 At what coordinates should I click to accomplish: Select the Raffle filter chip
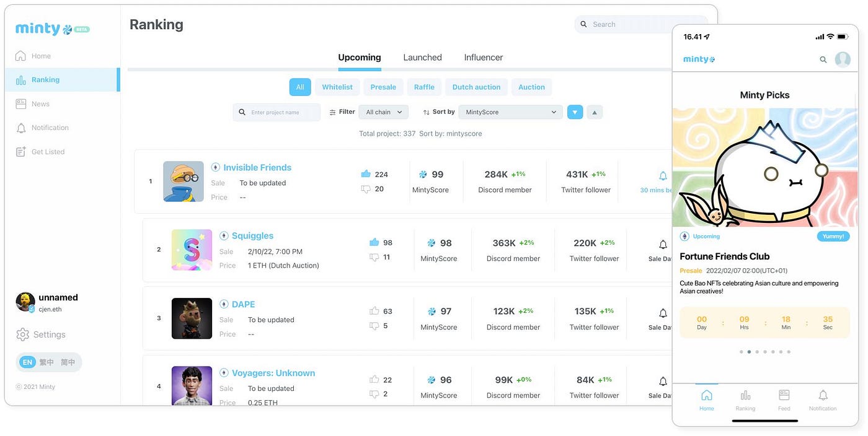coord(424,87)
